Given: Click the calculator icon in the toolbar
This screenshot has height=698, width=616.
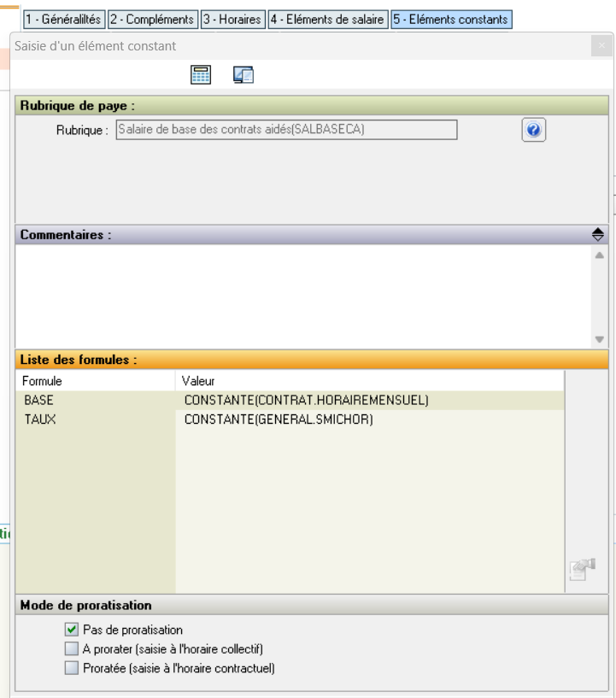Looking at the screenshot, I should click(x=198, y=76).
